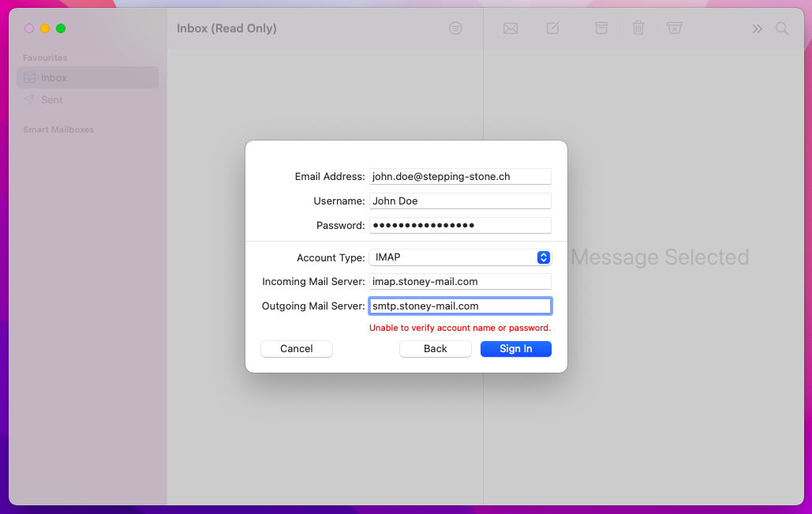812x514 pixels.
Task: Expand the toolbar overflow chevrons
Action: pos(757,28)
